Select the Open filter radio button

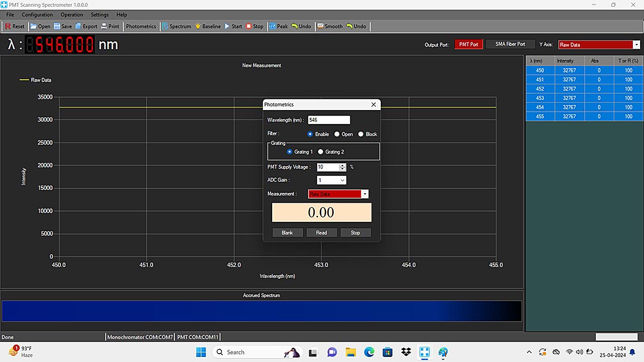click(x=337, y=134)
